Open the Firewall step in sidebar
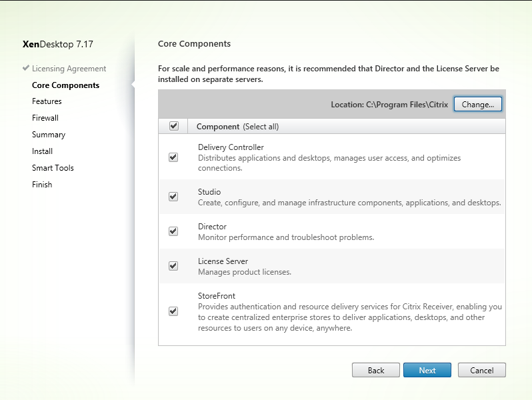The image size is (532, 400). pyautogui.click(x=45, y=118)
